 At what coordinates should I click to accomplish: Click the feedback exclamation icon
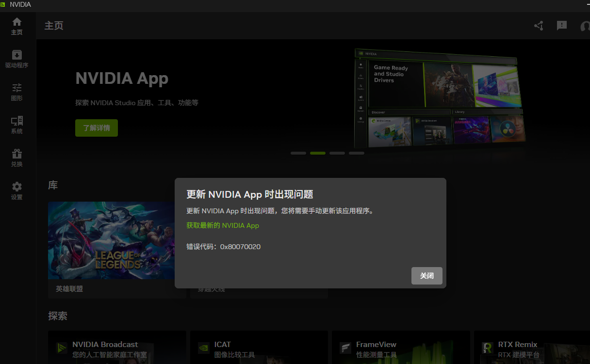click(x=562, y=26)
